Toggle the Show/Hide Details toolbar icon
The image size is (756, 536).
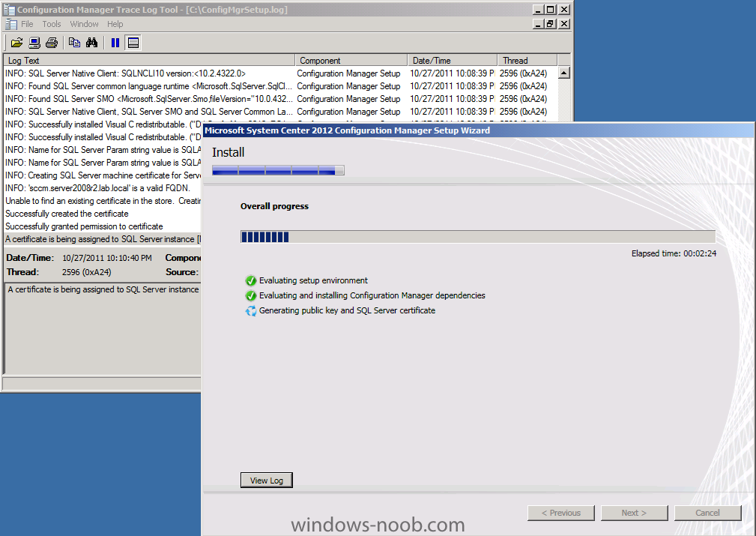click(x=133, y=43)
